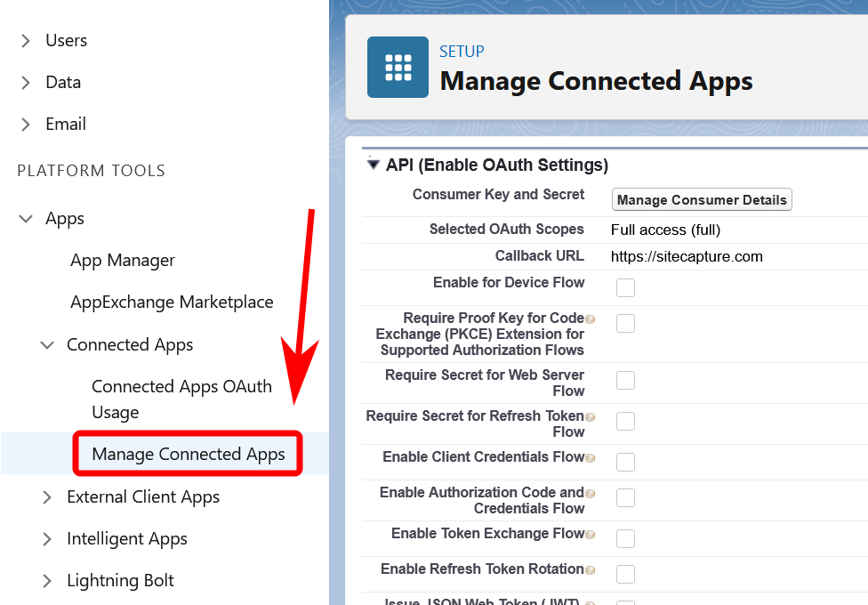Select Manage Connected Apps menu item
The height and width of the screenshot is (605, 868).
[x=189, y=454]
